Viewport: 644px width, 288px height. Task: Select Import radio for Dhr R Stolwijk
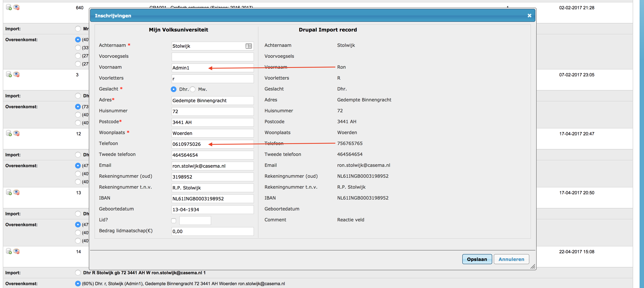(x=78, y=272)
